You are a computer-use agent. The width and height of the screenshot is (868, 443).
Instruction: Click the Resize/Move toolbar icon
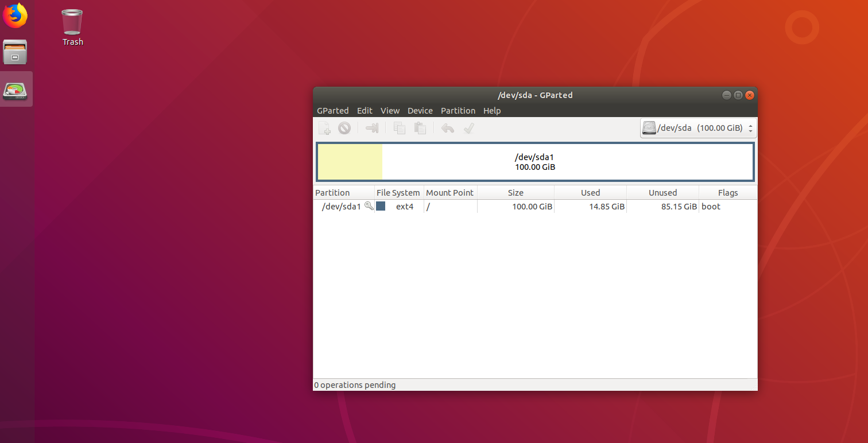[x=372, y=128]
